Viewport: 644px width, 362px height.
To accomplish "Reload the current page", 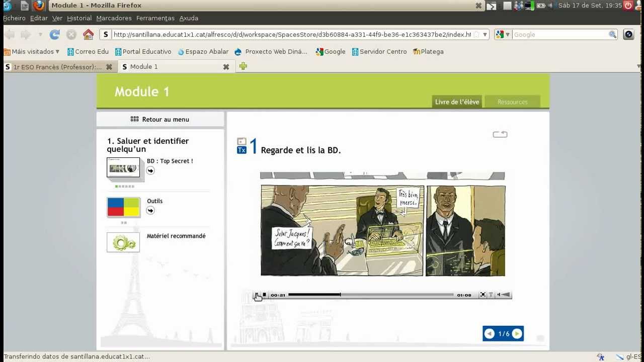I will [55, 35].
